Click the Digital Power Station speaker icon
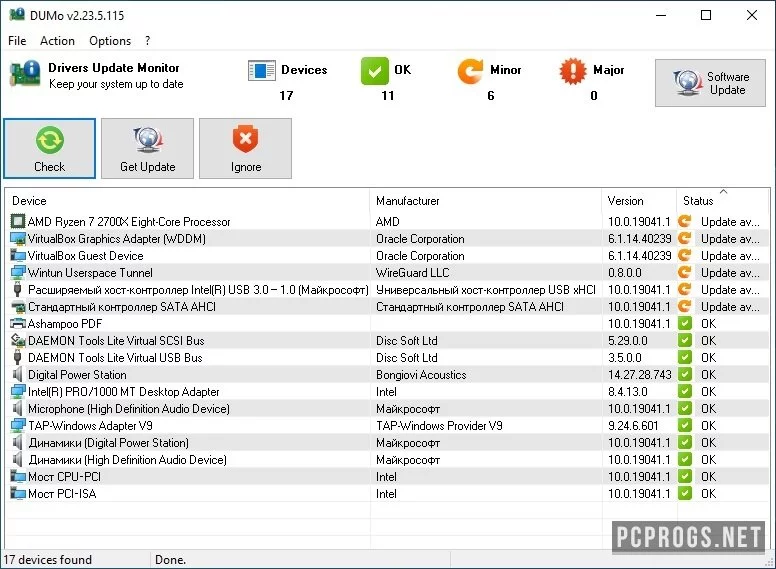Viewport: 776px width, 569px height. click(18, 375)
